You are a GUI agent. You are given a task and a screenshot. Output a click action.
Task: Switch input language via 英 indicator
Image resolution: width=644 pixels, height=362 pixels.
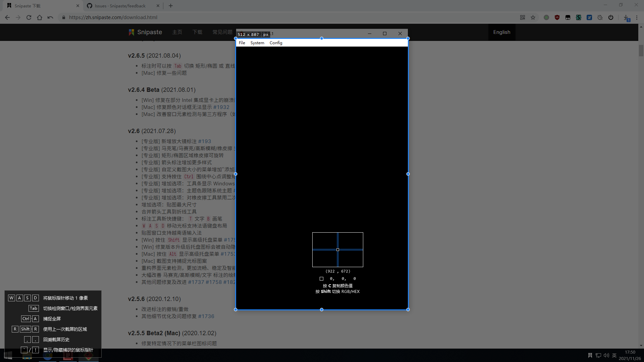pyautogui.click(x=615, y=356)
